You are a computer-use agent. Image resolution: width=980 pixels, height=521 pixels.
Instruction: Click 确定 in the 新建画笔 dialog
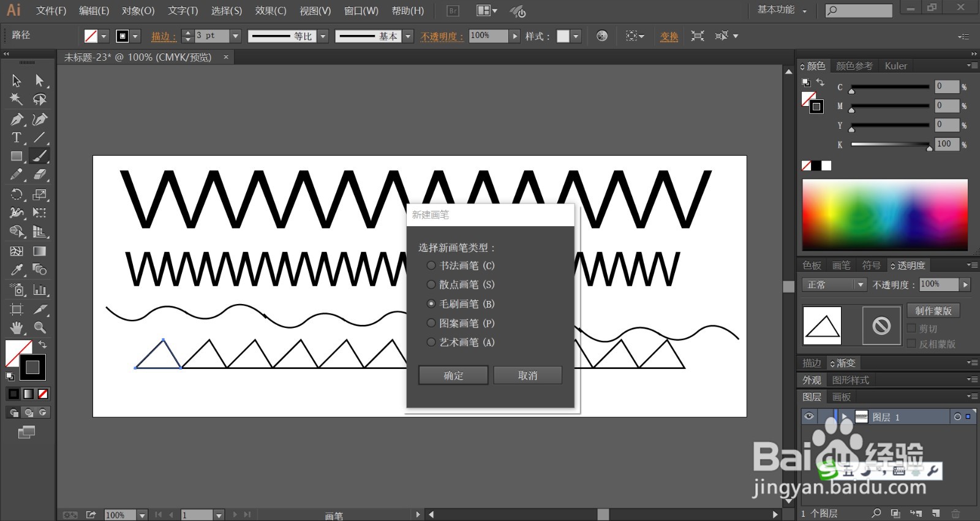(x=453, y=375)
